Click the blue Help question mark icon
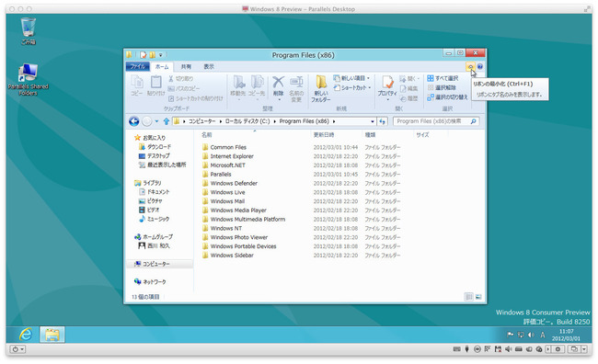This screenshot has height=364, width=598. click(480, 67)
